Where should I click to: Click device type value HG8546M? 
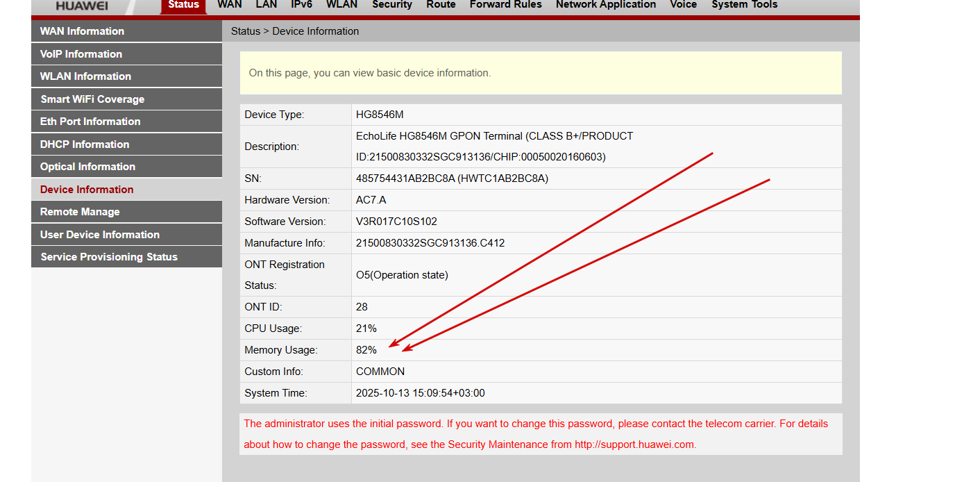coord(380,115)
